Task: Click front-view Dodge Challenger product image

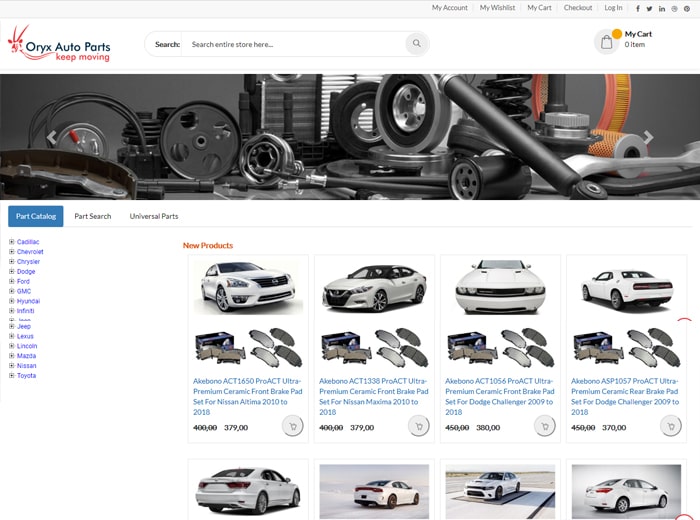Action: (500, 287)
